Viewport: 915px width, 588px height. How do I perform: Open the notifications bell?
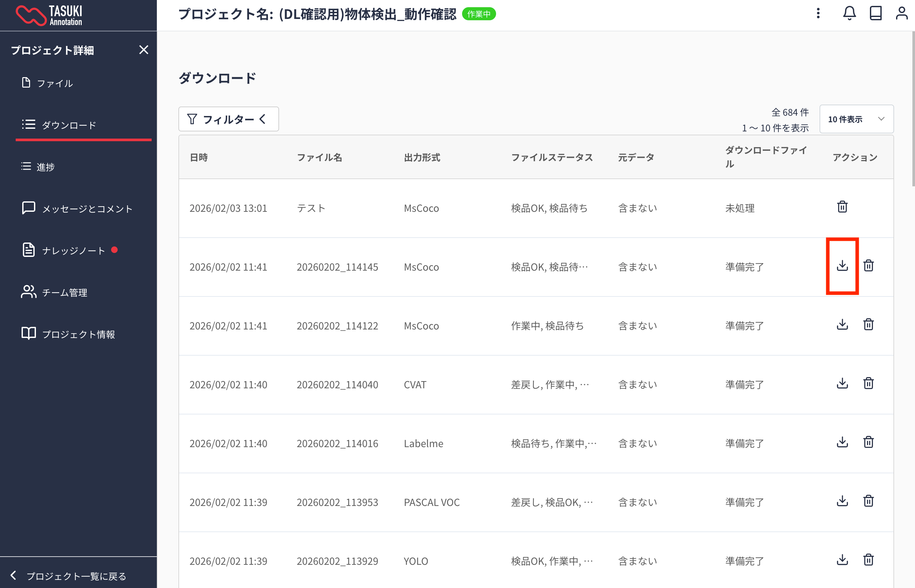[849, 14]
